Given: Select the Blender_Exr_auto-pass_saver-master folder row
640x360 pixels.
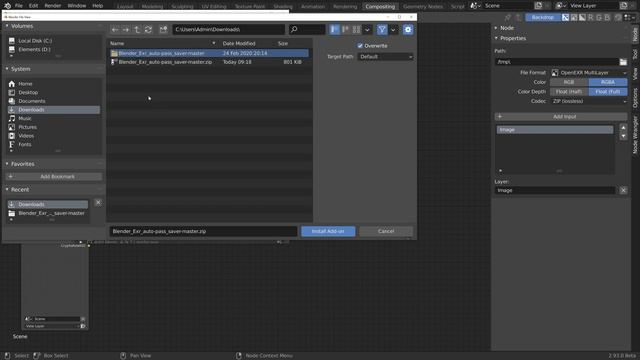Looking at the screenshot, I should [209, 53].
